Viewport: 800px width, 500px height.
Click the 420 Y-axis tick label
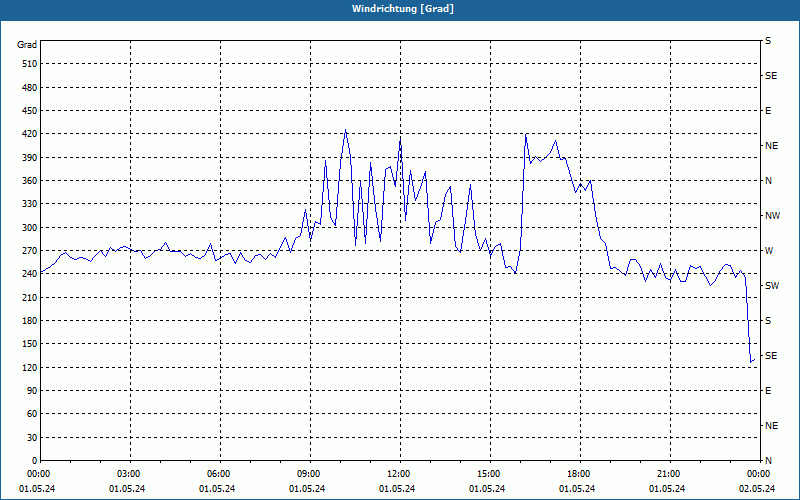pyautogui.click(x=29, y=134)
